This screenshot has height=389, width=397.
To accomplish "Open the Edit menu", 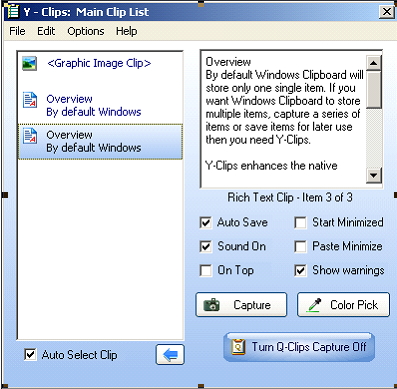I will pyautogui.click(x=46, y=31).
